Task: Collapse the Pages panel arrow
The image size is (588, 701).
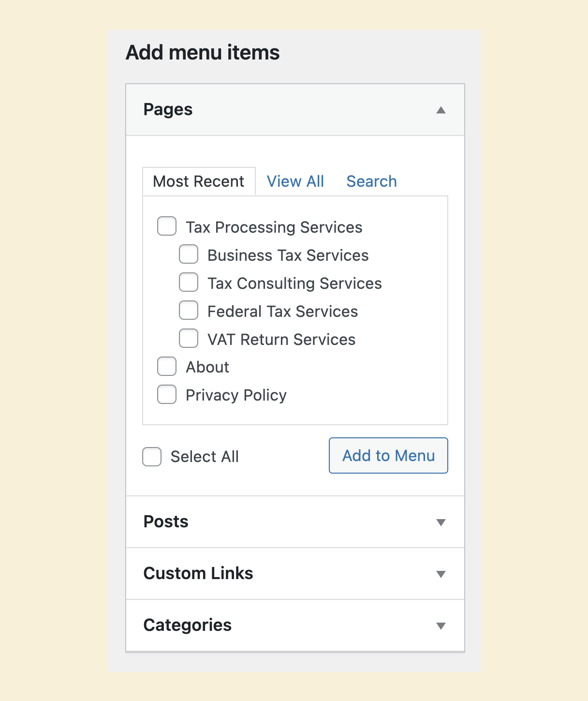Action: coord(441,110)
